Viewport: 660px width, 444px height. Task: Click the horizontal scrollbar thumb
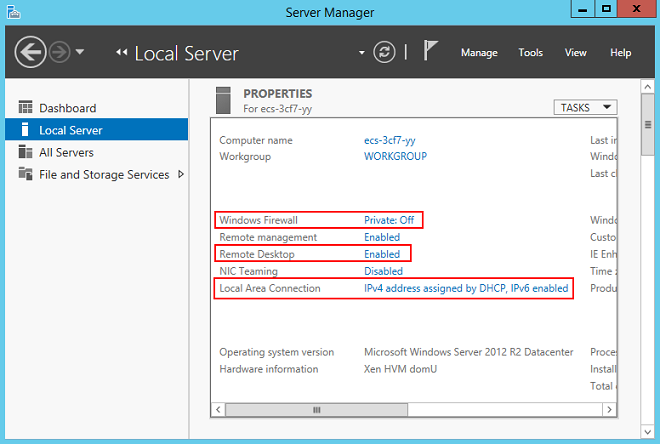click(x=317, y=409)
